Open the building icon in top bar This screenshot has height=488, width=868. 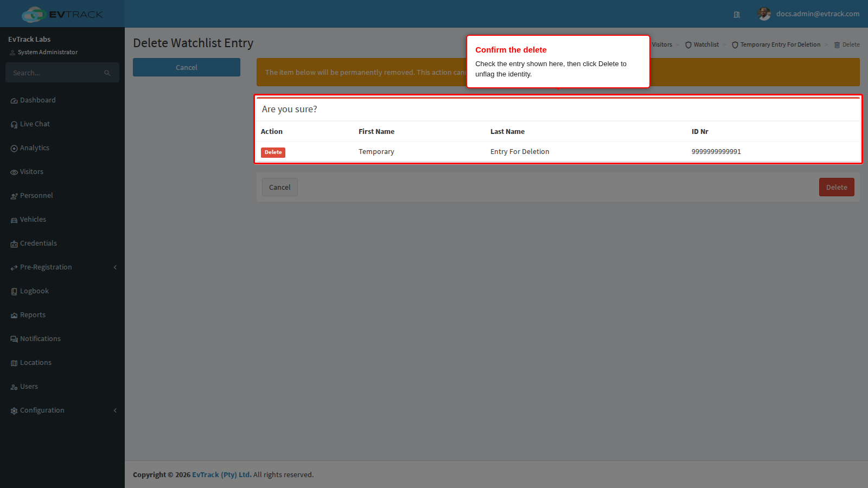(x=737, y=15)
